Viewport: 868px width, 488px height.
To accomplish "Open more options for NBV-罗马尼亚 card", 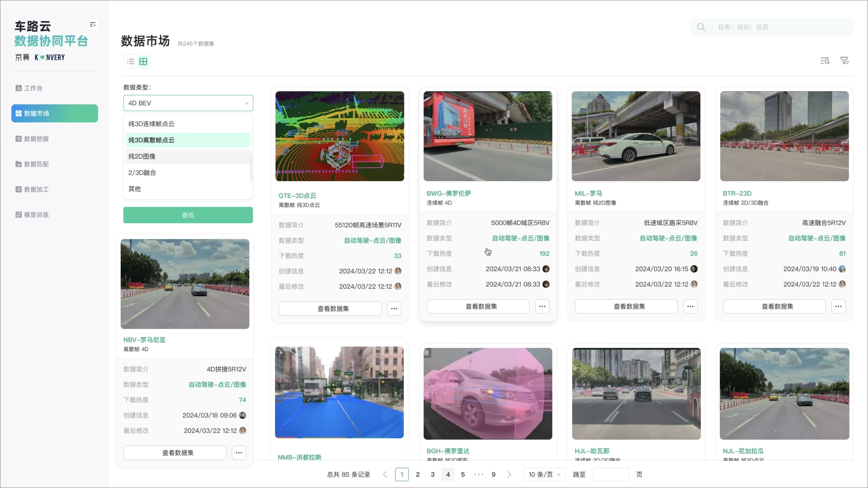I will click(x=238, y=453).
